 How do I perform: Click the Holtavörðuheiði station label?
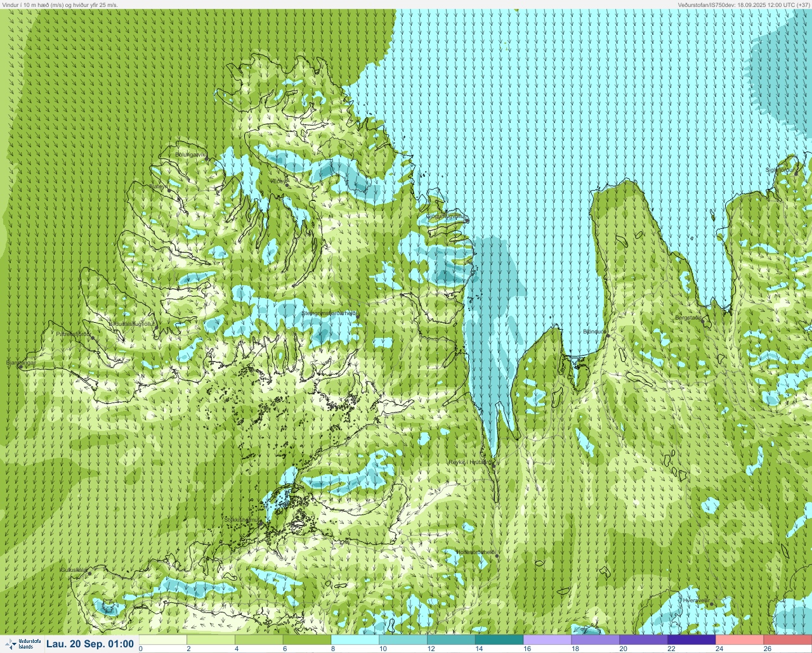pos(476,552)
